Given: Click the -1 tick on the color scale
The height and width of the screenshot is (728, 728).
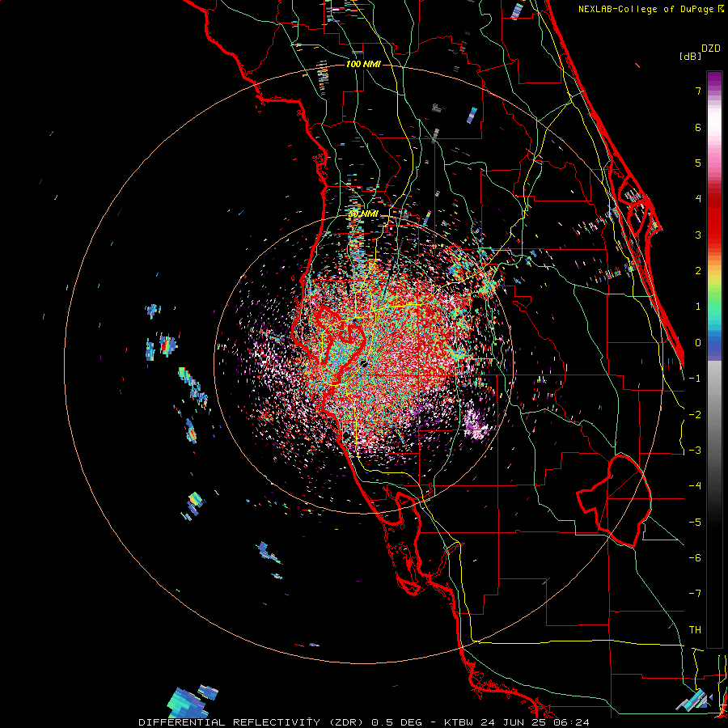Looking at the screenshot, I should pos(695,379).
